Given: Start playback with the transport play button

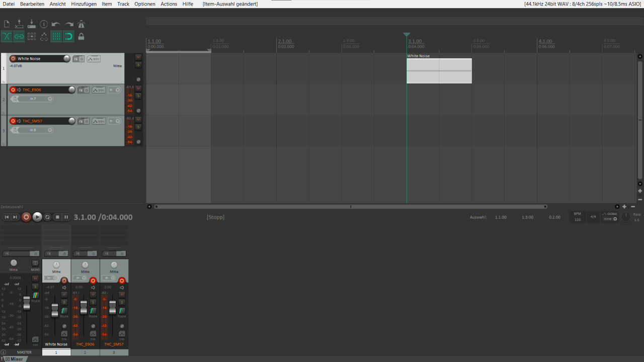Looking at the screenshot, I should [x=37, y=217].
